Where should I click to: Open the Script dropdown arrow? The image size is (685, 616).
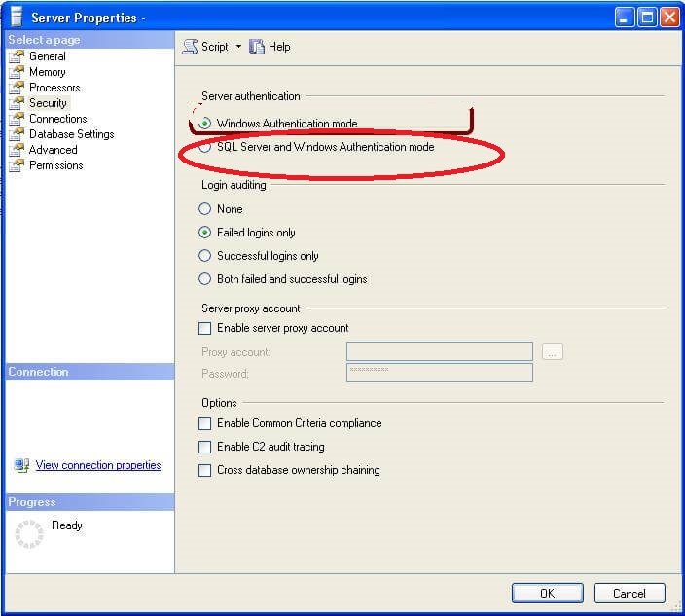click(238, 46)
